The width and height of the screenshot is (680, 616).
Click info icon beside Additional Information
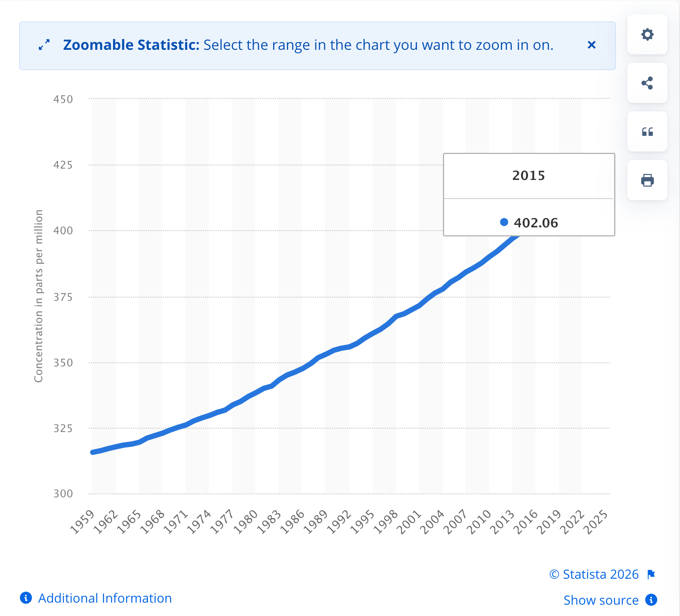[26, 598]
